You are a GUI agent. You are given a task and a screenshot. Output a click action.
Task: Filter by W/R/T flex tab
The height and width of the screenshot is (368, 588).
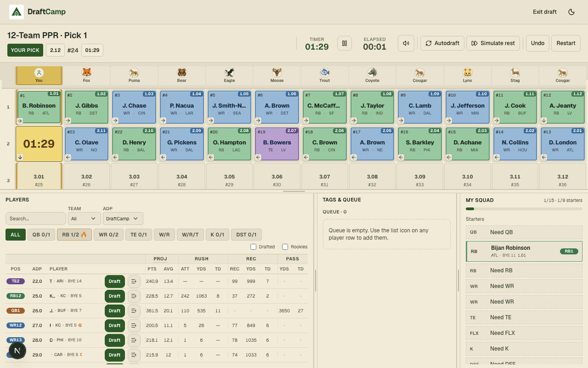(190, 235)
